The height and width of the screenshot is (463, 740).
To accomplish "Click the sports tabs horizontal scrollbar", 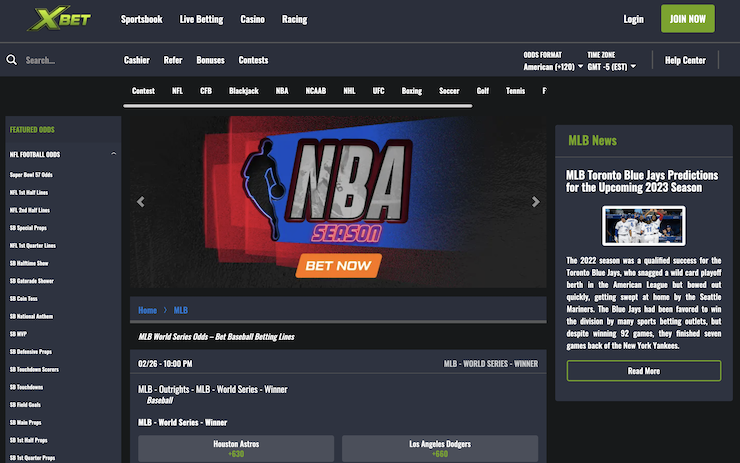I will point(298,106).
